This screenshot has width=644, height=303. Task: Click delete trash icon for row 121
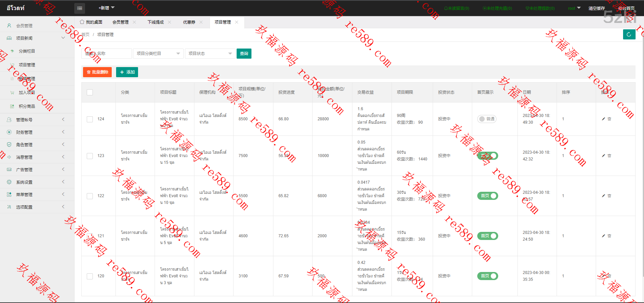610,236
